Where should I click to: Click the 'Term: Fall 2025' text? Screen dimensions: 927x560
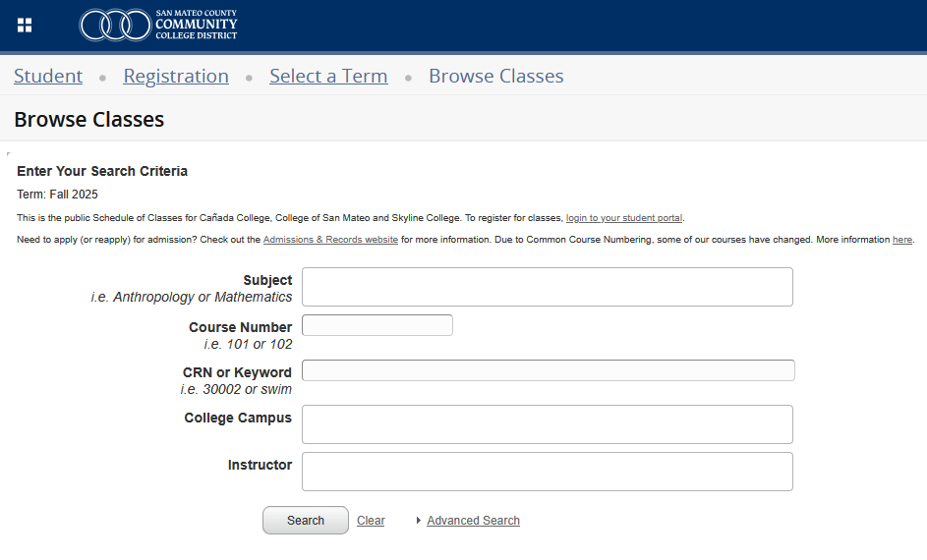[57, 195]
